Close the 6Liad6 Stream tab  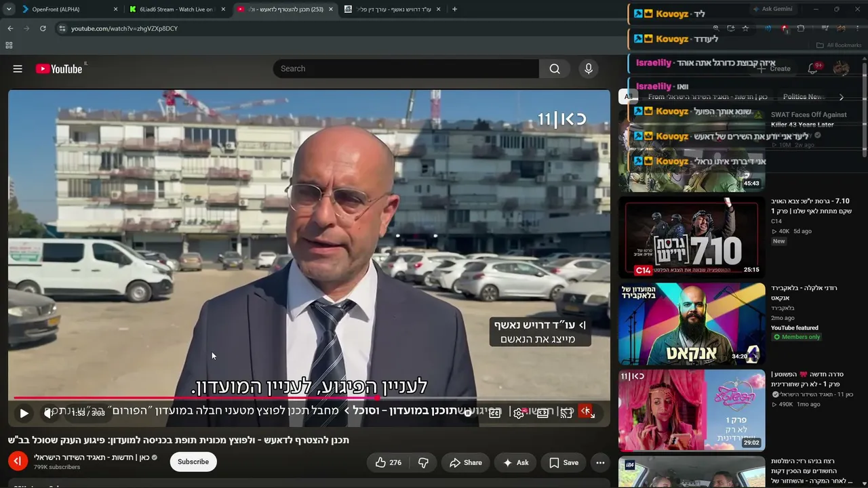coord(223,9)
